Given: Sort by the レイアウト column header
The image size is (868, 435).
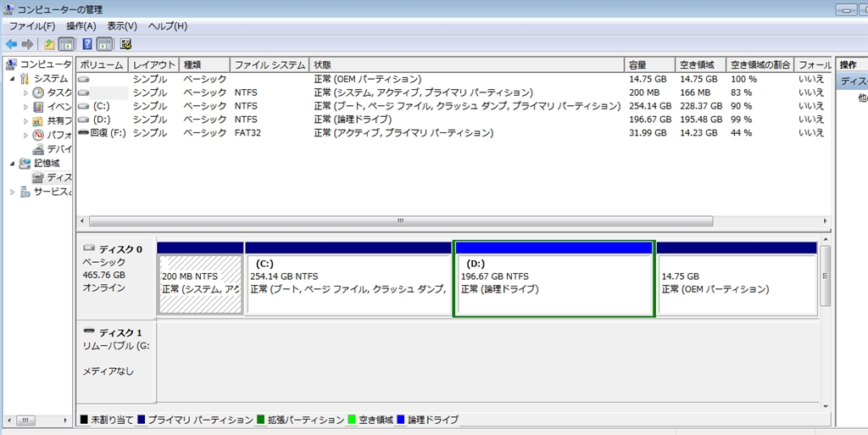Looking at the screenshot, I should coord(154,64).
